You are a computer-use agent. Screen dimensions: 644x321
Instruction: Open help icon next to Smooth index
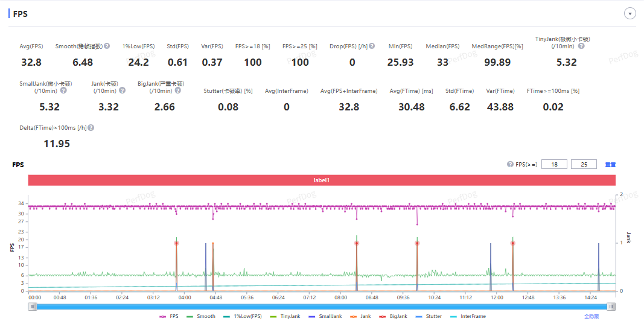107,46
